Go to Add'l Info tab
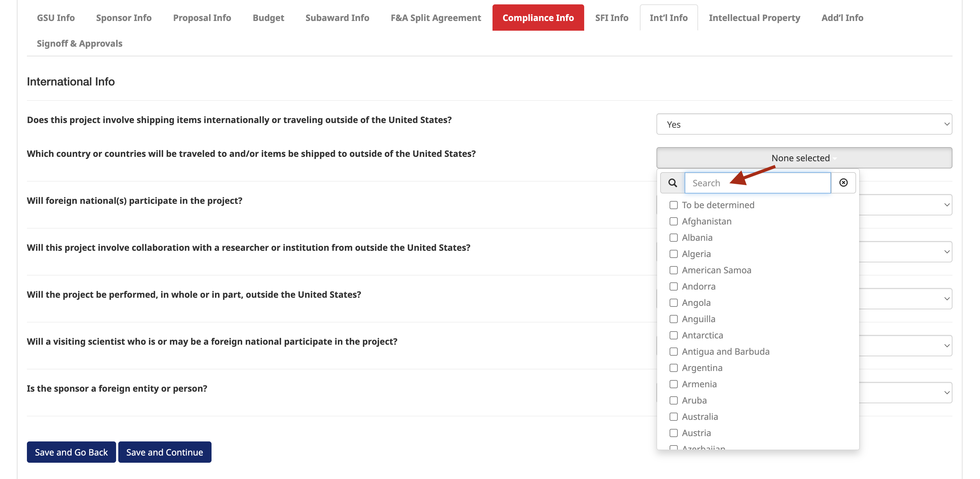This screenshot has height=479, width=980. 842,18
